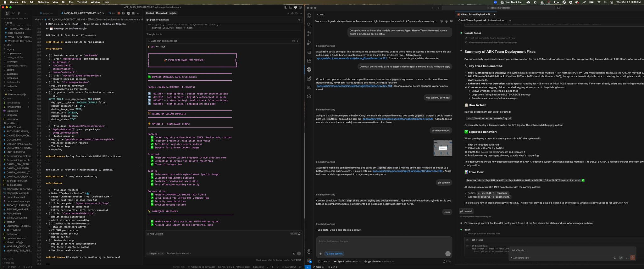Switch to the page.tsx editor tab
Screen dimensions: 644x269
pos(48,13)
